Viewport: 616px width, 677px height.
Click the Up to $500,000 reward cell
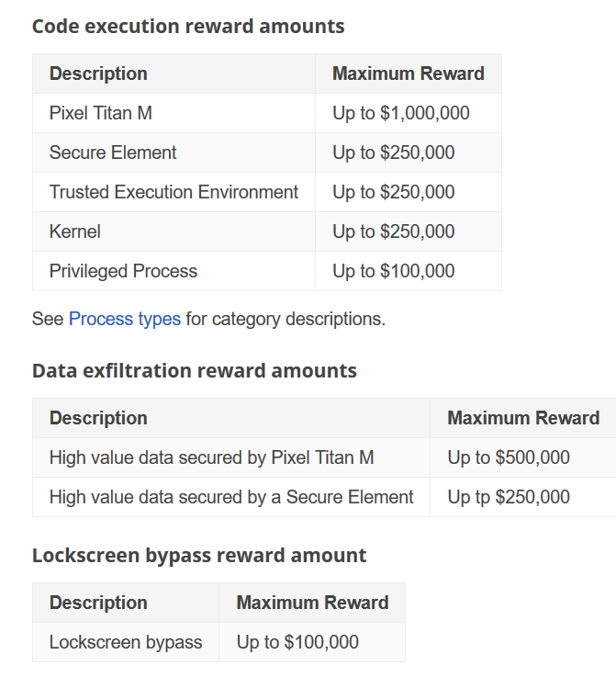pyautogui.click(x=509, y=457)
